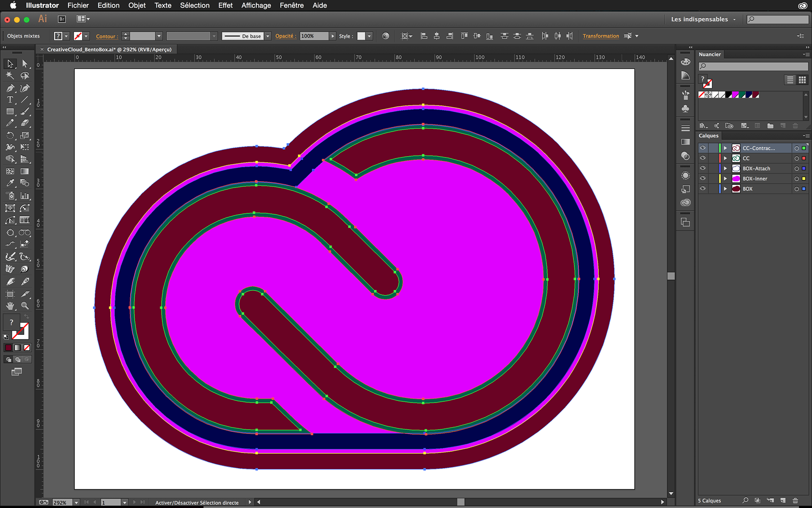Image resolution: width=812 pixels, height=508 pixels.
Task: Select the Artboard tool
Action: coord(10,294)
